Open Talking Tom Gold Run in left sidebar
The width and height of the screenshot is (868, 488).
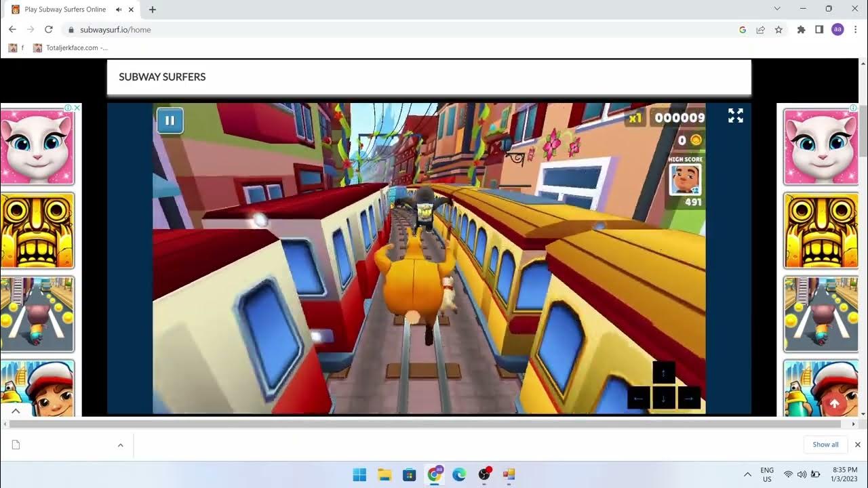37,314
